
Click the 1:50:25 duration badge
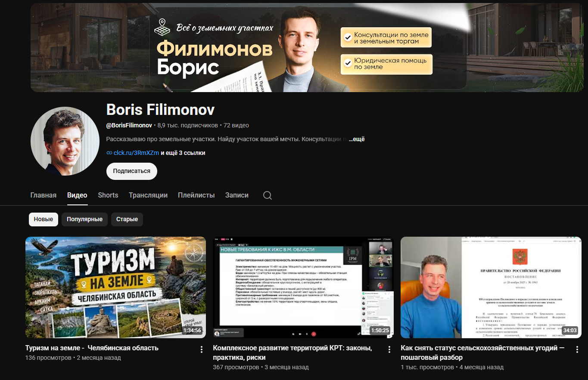click(380, 331)
